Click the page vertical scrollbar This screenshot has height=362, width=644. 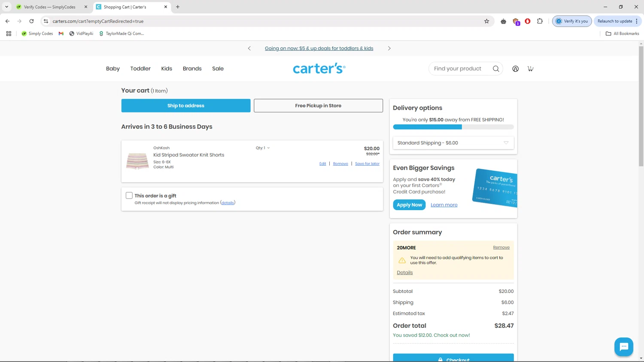641,106
